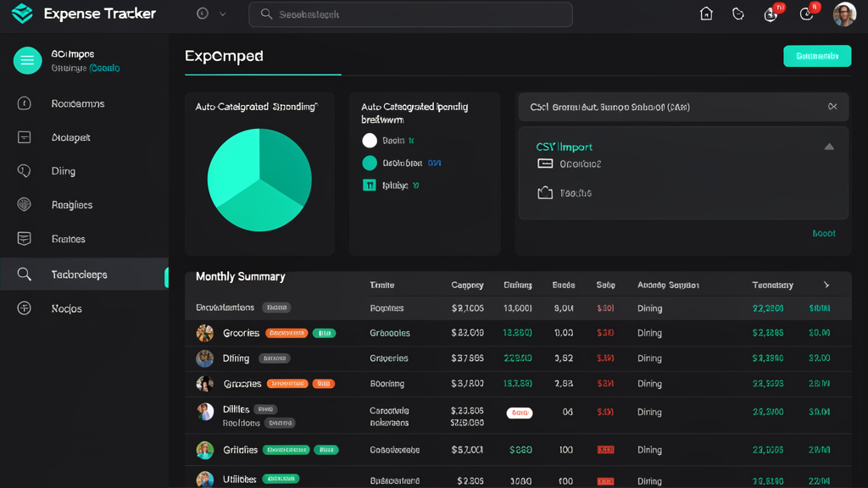This screenshot has width=868, height=488.
Task: Go to home via house icon
Action: tap(706, 14)
